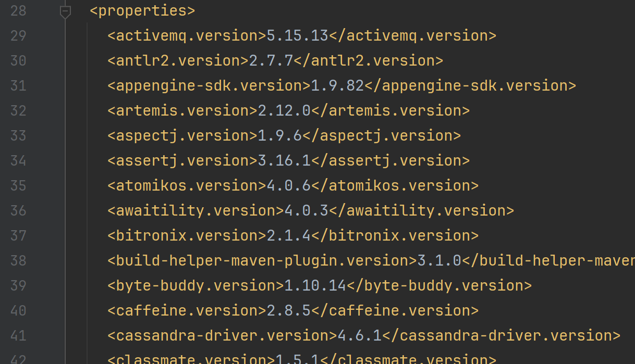The image size is (635, 364).
Task: Click the cassandra-driver version value 4.6.1
Action: pyautogui.click(x=359, y=336)
